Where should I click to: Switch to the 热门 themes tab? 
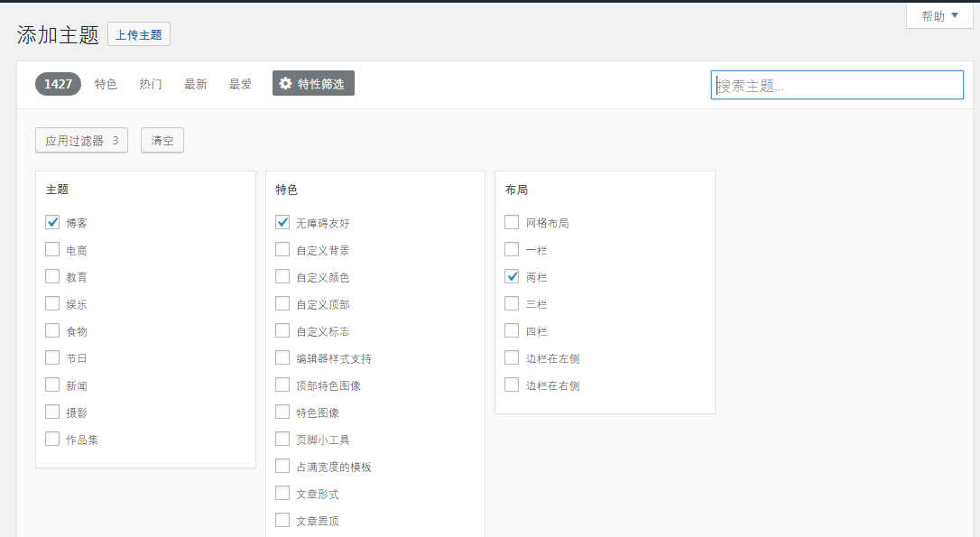point(150,84)
